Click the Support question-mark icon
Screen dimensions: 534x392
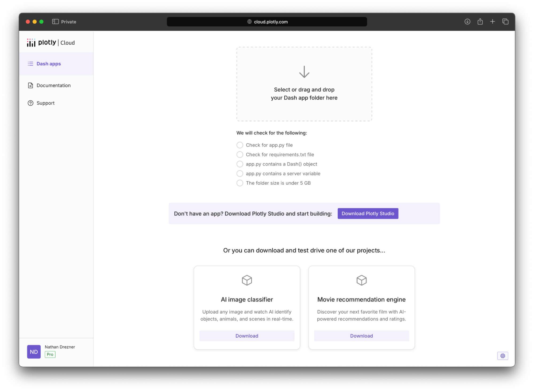(30, 103)
